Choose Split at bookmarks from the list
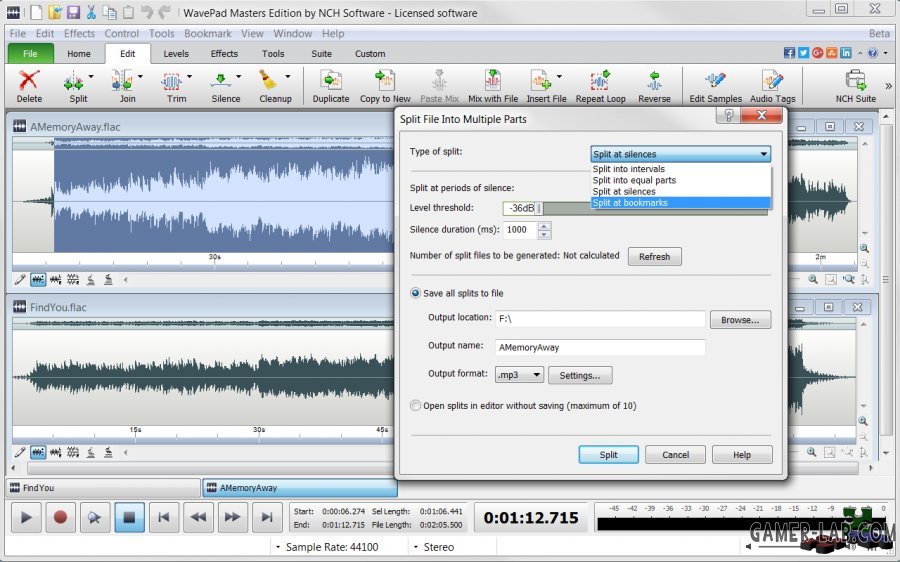Viewport: 900px width, 562px height. tap(680, 203)
